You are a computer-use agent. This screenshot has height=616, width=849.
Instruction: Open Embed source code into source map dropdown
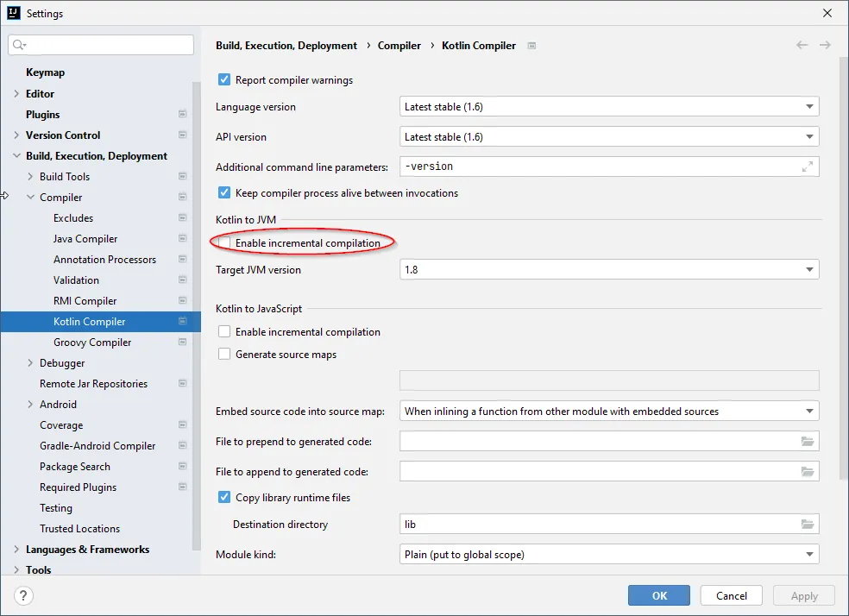click(x=609, y=412)
